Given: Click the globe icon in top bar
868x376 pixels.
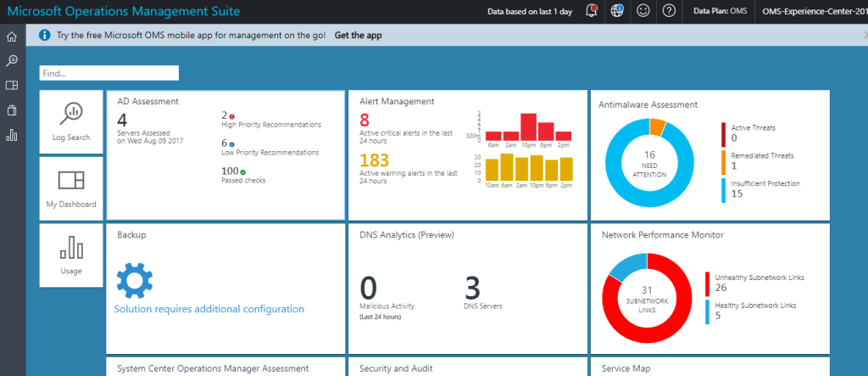Looking at the screenshot, I should [x=617, y=11].
